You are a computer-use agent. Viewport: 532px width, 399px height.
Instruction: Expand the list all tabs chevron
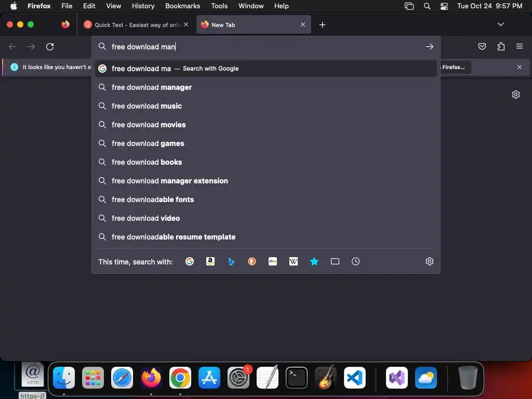(x=501, y=24)
